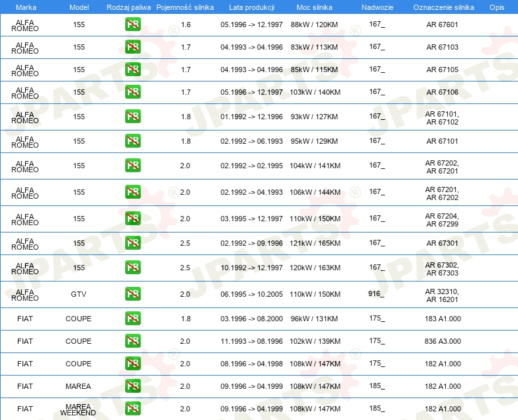Click power value 121kW / 165KM
Viewport: 518px width, 420px height.
315,243
